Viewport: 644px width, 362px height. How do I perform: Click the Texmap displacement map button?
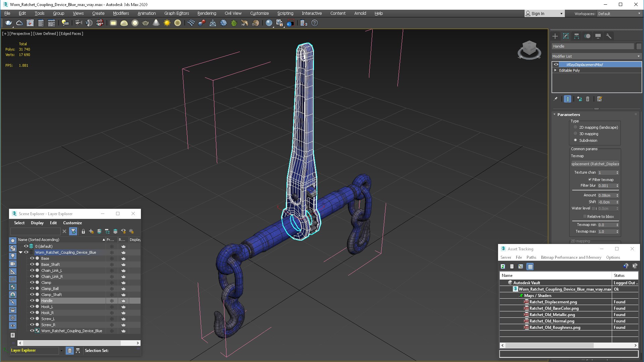coord(595,164)
